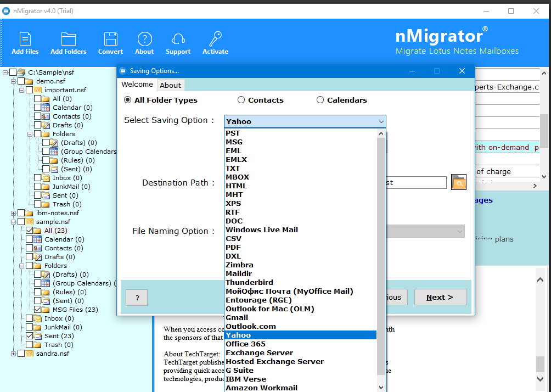The image size is (551, 392).
Task: Click the header pane horizontal scroll right arrow
Action: click(535, 186)
